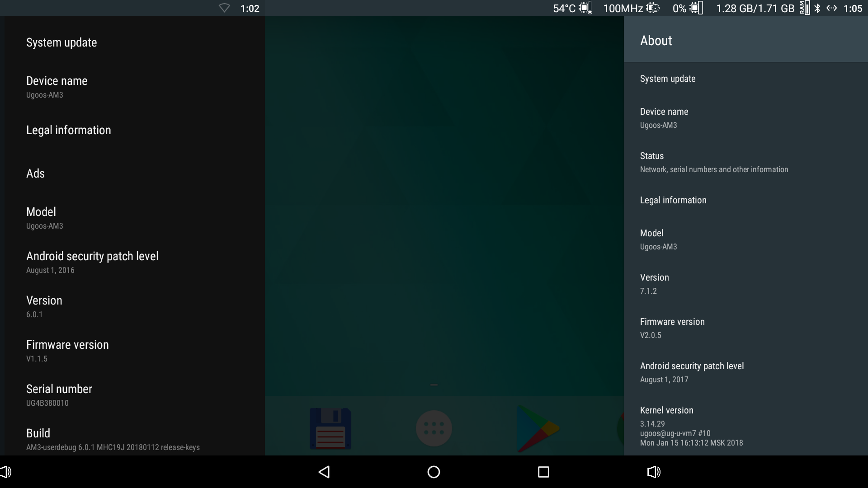Select the Kernel version entry
The image size is (868, 488).
pos(746,426)
